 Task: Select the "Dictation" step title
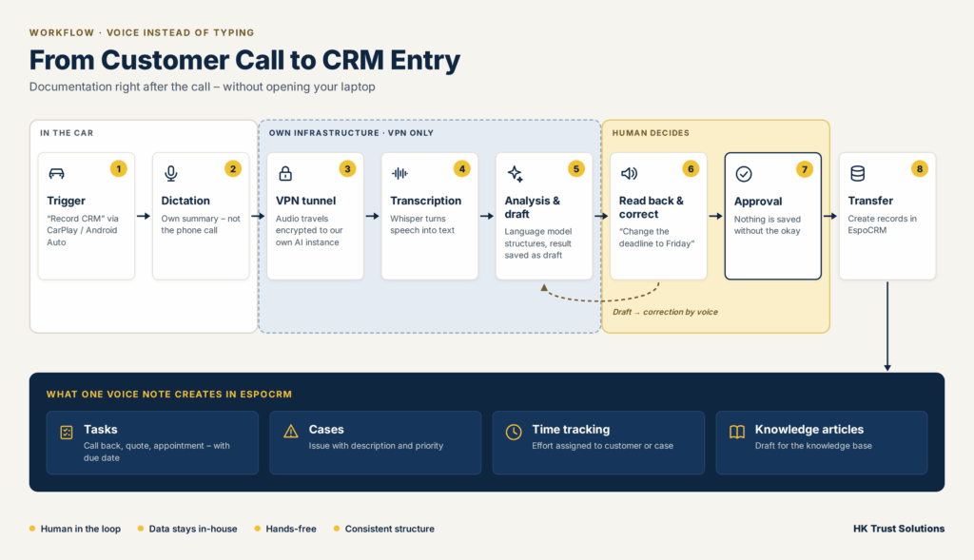click(x=185, y=201)
